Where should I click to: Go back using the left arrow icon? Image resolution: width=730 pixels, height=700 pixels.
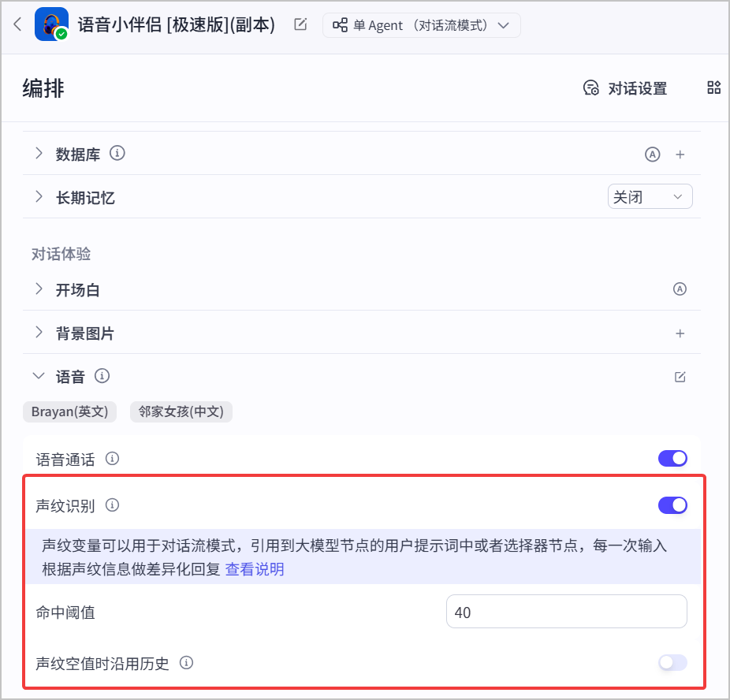(x=17, y=24)
